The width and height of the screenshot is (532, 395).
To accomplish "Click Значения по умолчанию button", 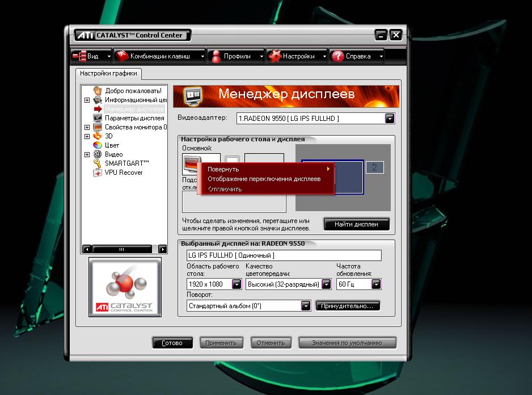I will (x=347, y=343).
